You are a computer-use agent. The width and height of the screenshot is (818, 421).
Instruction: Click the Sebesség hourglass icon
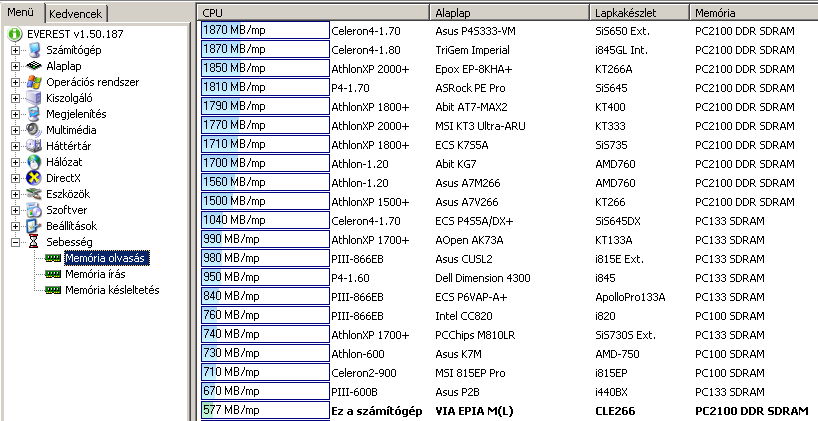[x=34, y=242]
